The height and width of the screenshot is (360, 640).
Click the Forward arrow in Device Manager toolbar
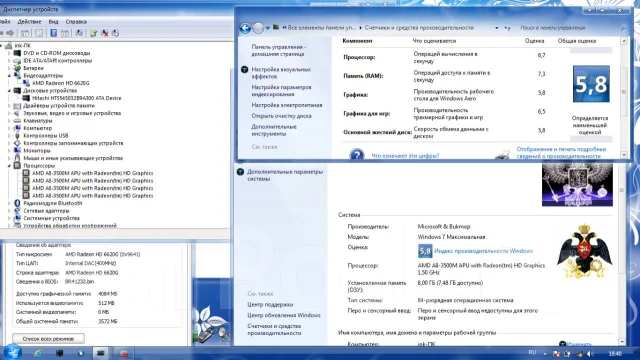pos(10,33)
